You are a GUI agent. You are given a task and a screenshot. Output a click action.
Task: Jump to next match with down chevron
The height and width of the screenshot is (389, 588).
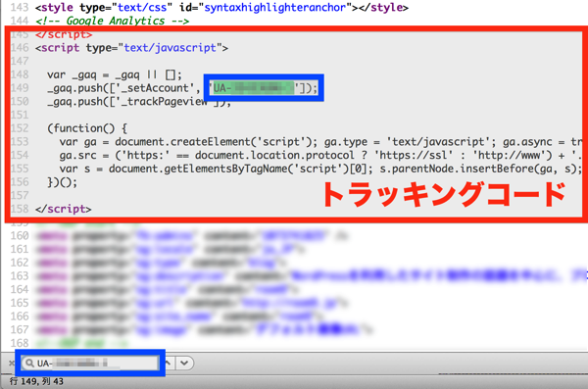(x=184, y=363)
